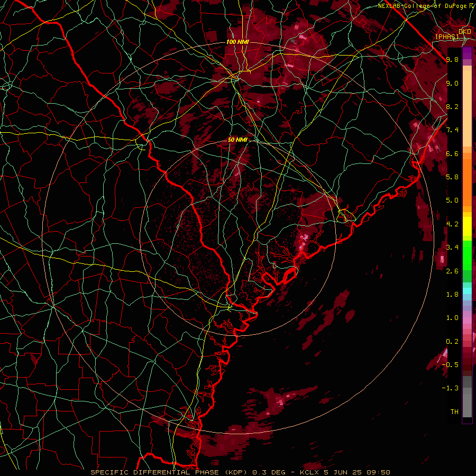Click the -1.3 value on the color scale
The image size is (476, 476).
pyautogui.click(x=451, y=388)
